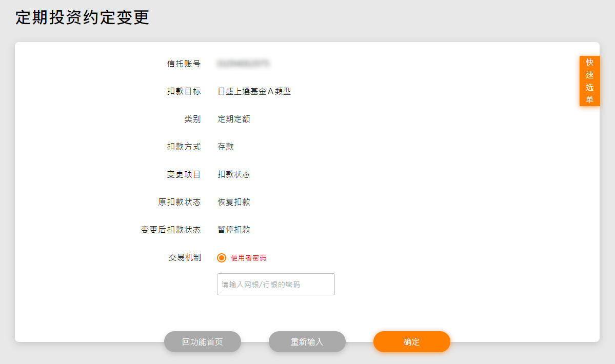This screenshot has height=364, width=615.
Task: Select the 使用者密码 radio button
Action: pos(222,258)
